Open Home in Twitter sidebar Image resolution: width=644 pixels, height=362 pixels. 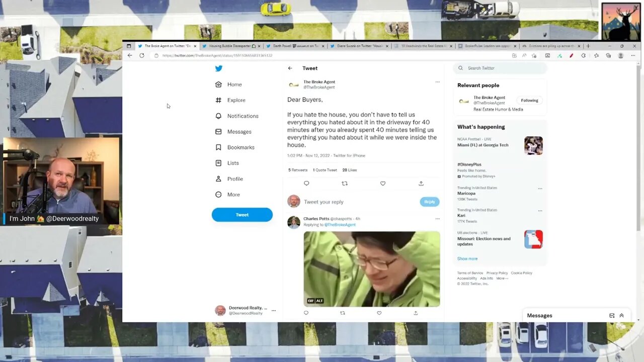pos(229,84)
